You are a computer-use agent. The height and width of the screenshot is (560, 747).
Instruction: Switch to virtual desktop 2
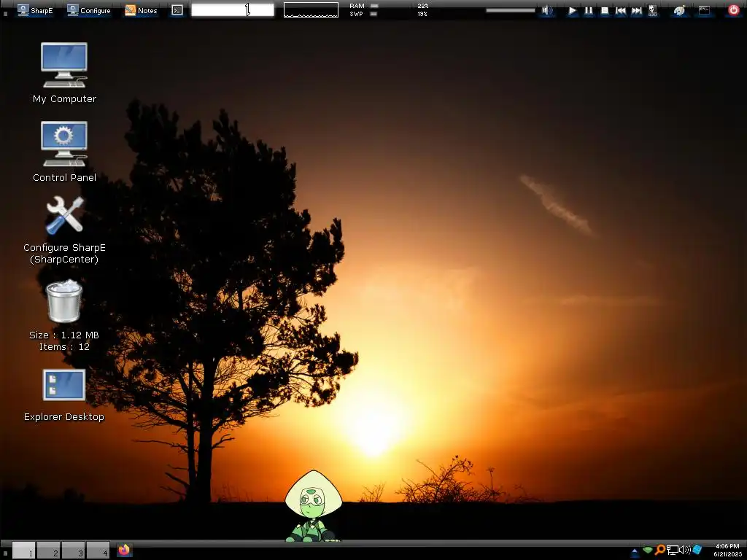(49, 550)
